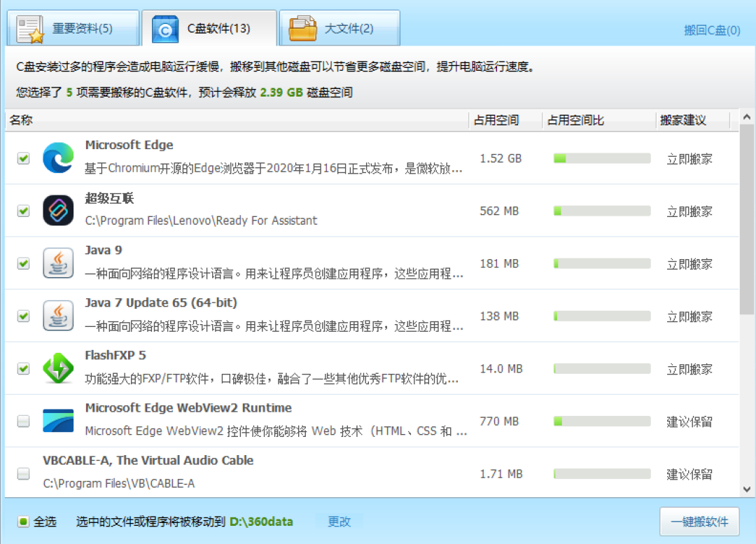Image resolution: width=756 pixels, height=544 pixels.
Task: Click 建议保留 for VBCABLE-A
Action: click(689, 474)
